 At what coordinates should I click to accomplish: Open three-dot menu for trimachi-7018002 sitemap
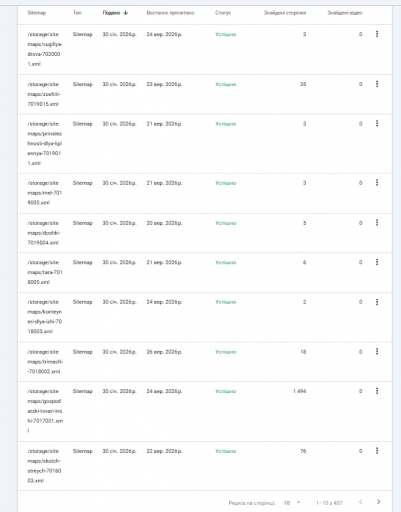coord(377,351)
